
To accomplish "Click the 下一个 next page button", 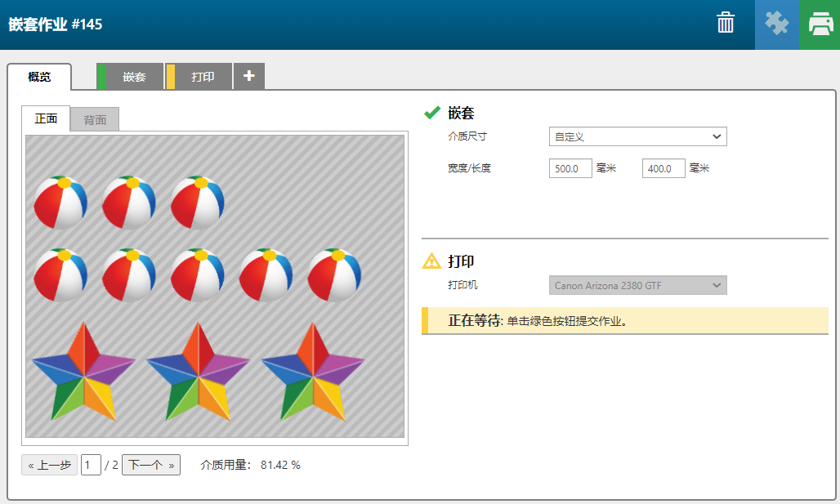I will pos(151,465).
